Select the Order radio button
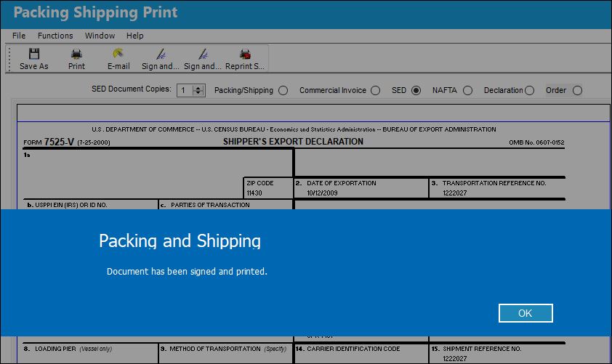Viewport: 612px width, 364px height. click(x=577, y=91)
